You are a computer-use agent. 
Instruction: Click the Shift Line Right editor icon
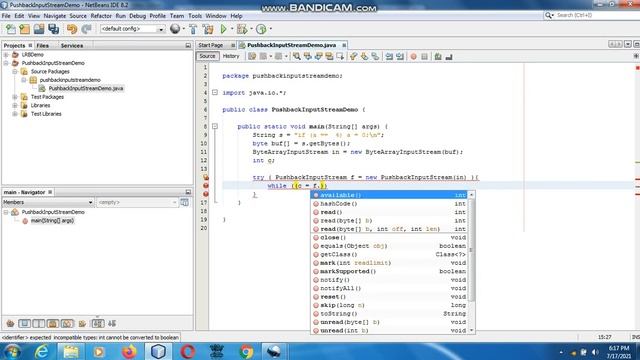400,56
